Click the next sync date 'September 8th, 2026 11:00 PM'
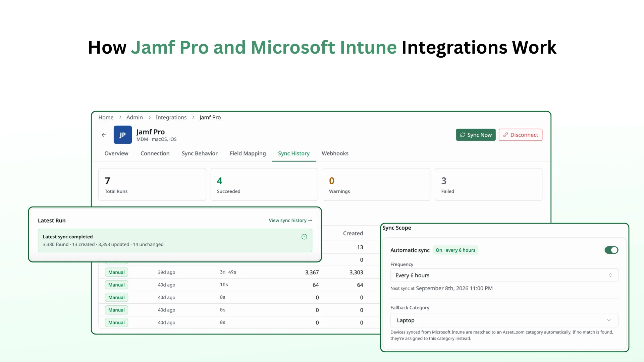Image resolution: width=644 pixels, height=362 pixels. pyautogui.click(x=454, y=288)
